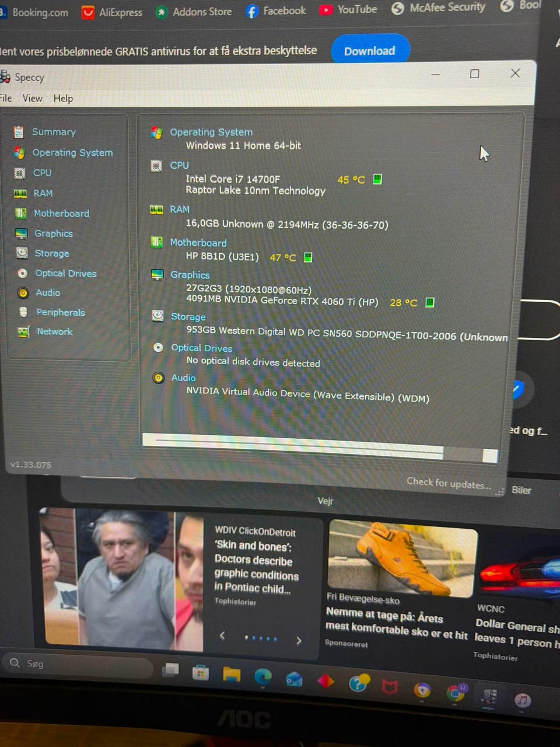Click disc icon beside Optical Drives heading

[158, 347]
